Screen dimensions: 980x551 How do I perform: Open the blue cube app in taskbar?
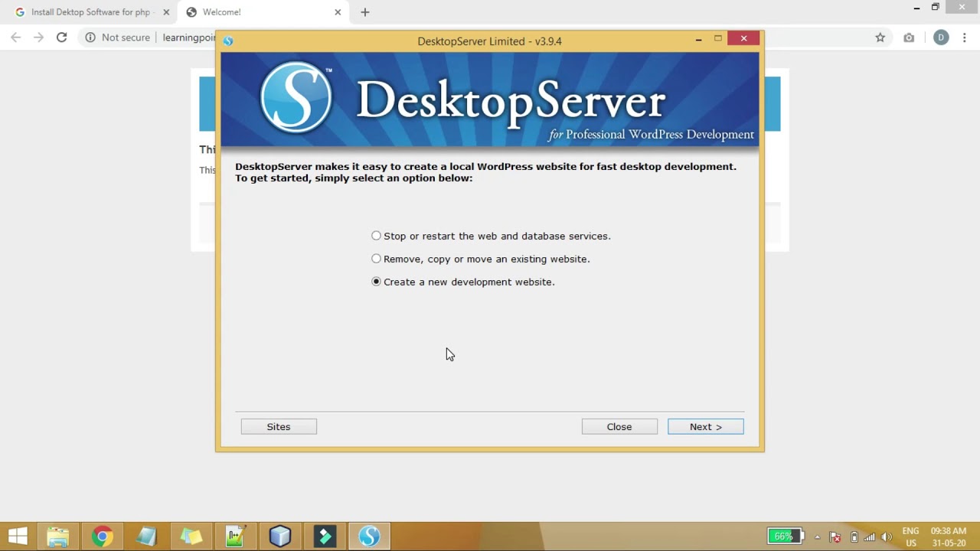pyautogui.click(x=280, y=536)
